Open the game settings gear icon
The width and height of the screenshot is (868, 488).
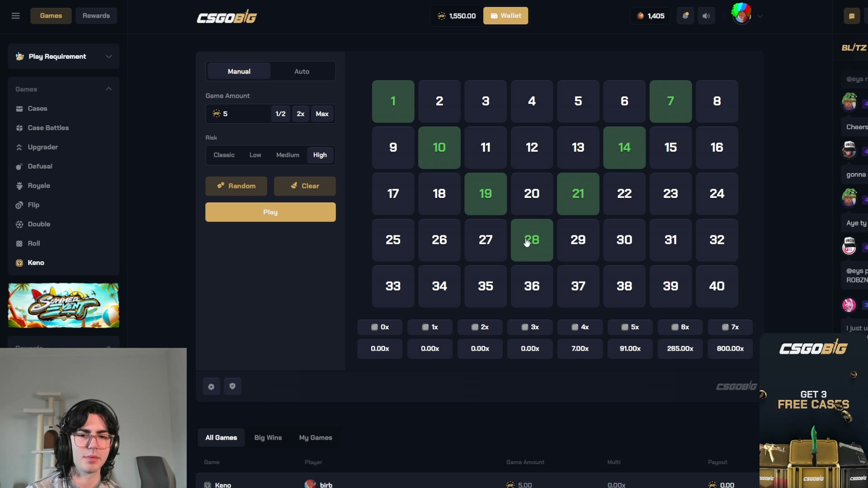click(211, 387)
